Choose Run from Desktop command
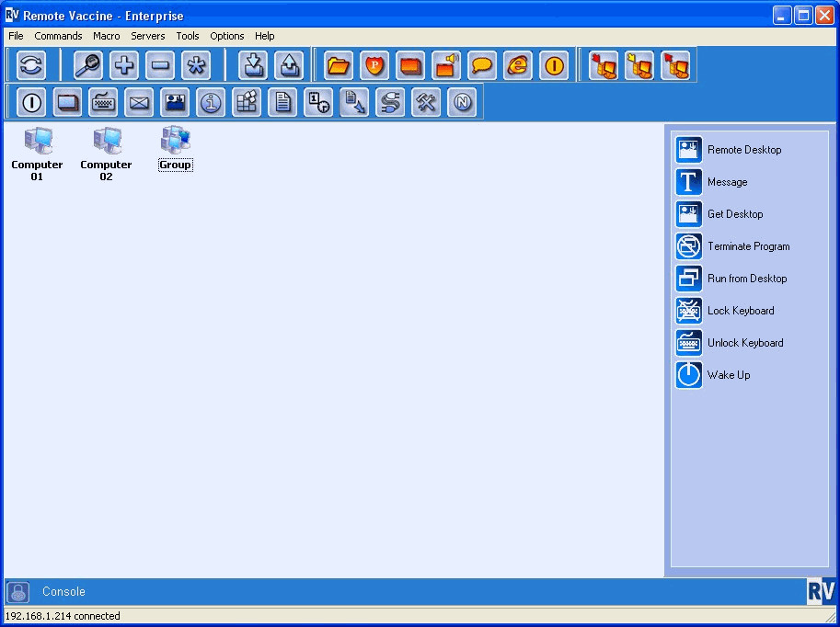The image size is (840, 627). (x=731, y=279)
